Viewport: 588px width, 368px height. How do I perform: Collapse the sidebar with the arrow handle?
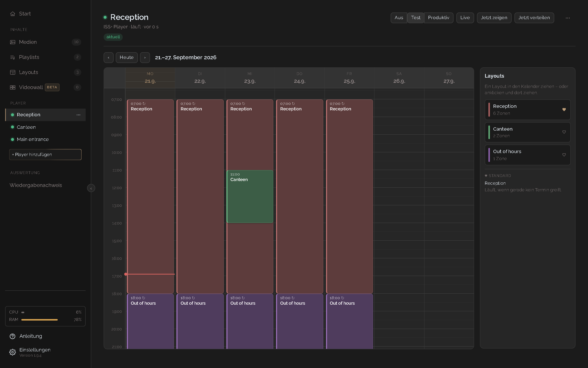[91, 188]
